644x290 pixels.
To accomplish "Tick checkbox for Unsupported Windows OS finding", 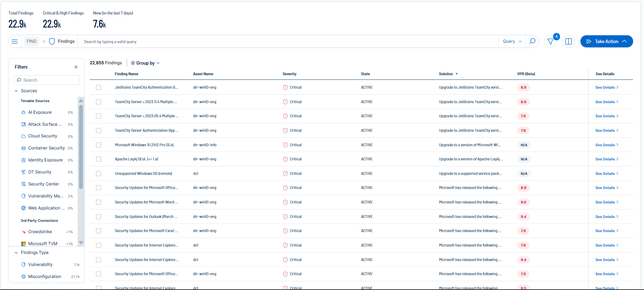I will [x=98, y=174].
